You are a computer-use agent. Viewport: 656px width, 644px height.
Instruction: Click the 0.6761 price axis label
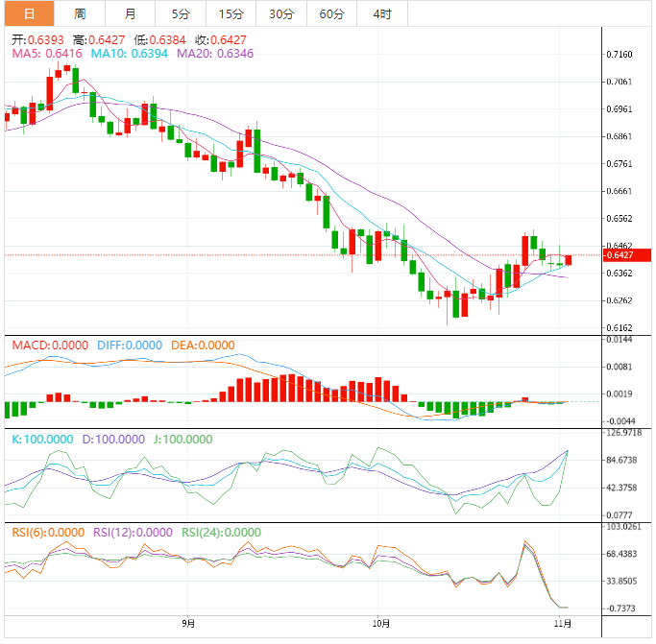tap(620, 164)
